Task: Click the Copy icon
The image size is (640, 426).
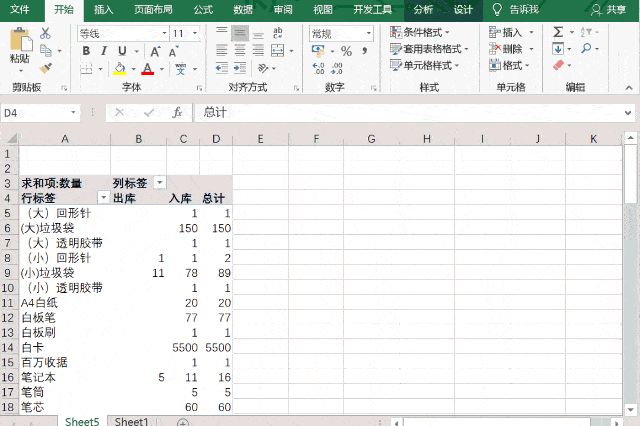Action: (x=46, y=51)
